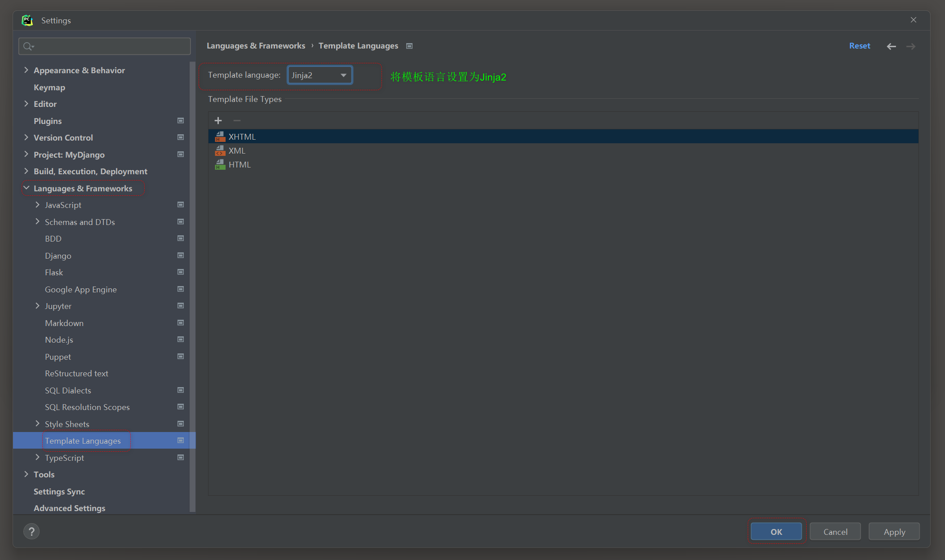Image resolution: width=945 pixels, height=560 pixels.
Task: Click the settings tree vertical scrollbar
Action: pos(192,287)
